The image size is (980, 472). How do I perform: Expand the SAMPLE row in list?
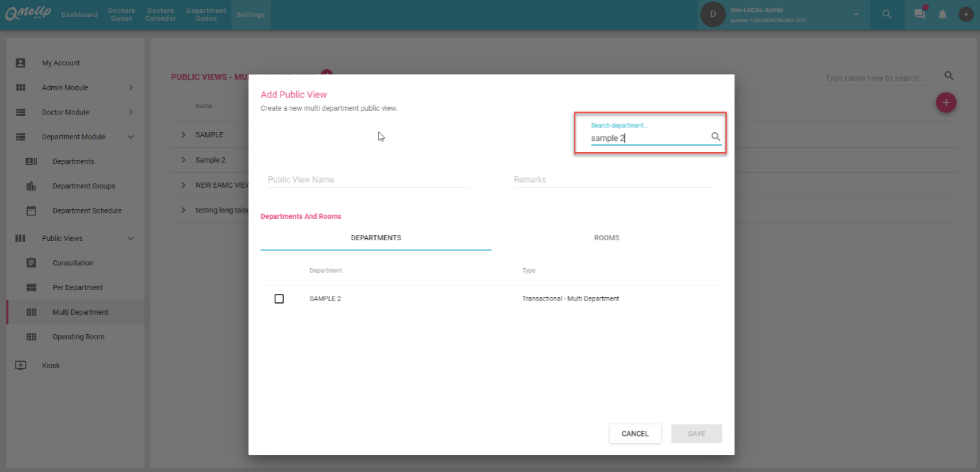tap(183, 135)
